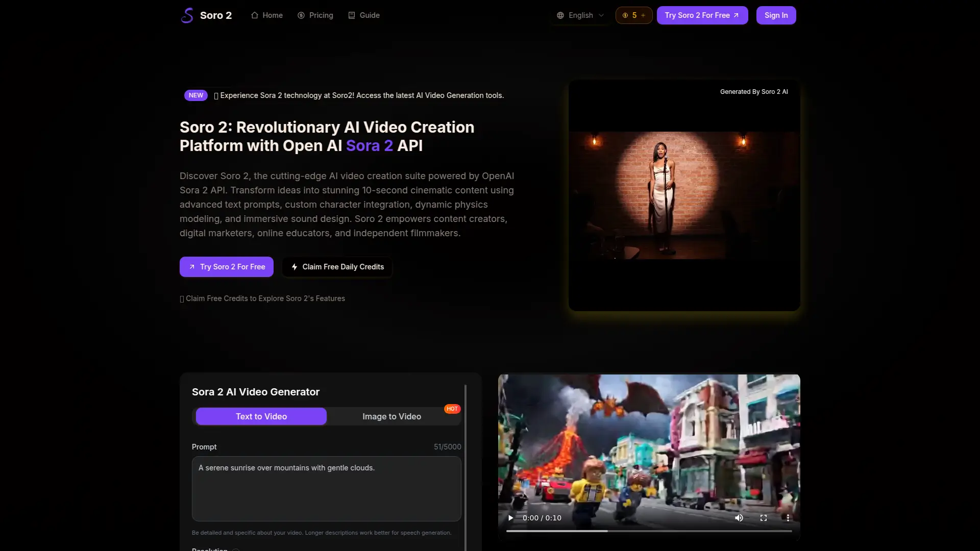This screenshot has width=980, height=551.
Task: Switch to Image to Video mode
Action: (x=391, y=416)
